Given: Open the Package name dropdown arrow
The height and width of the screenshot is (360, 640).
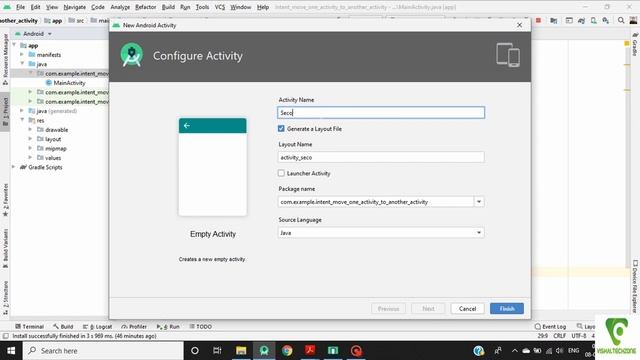Looking at the screenshot, I should click(479, 202).
